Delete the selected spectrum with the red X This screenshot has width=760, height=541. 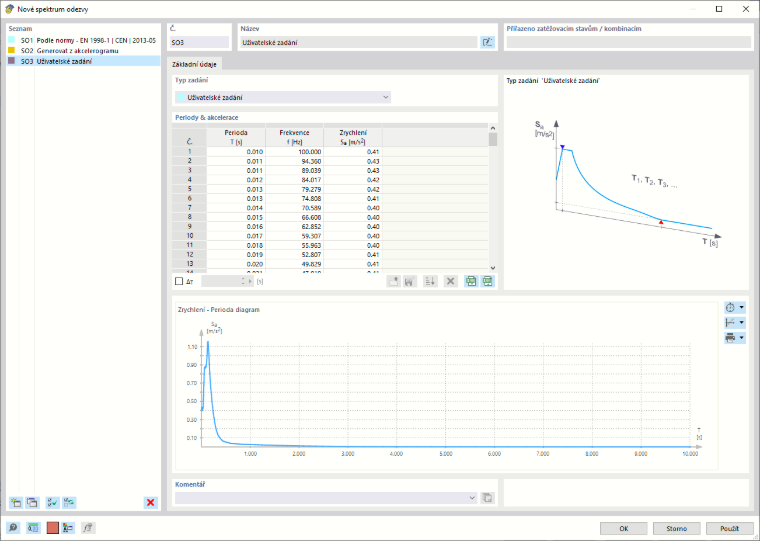click(151, 502)
